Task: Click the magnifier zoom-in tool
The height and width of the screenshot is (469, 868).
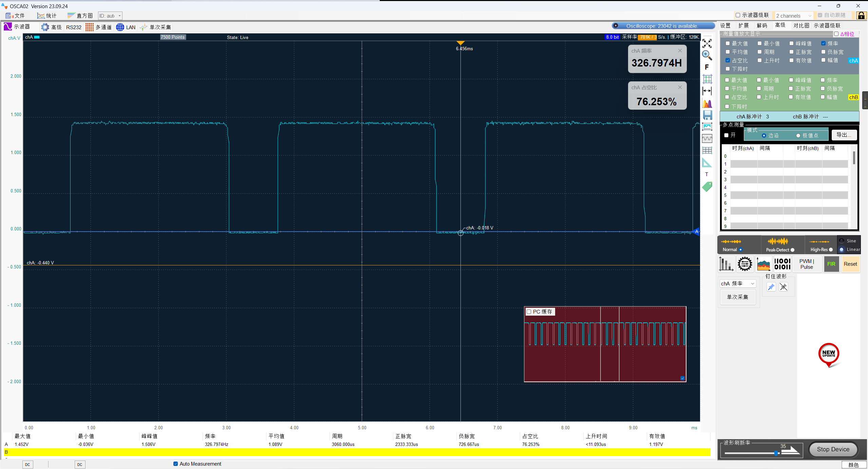Action: pos(707,55)
